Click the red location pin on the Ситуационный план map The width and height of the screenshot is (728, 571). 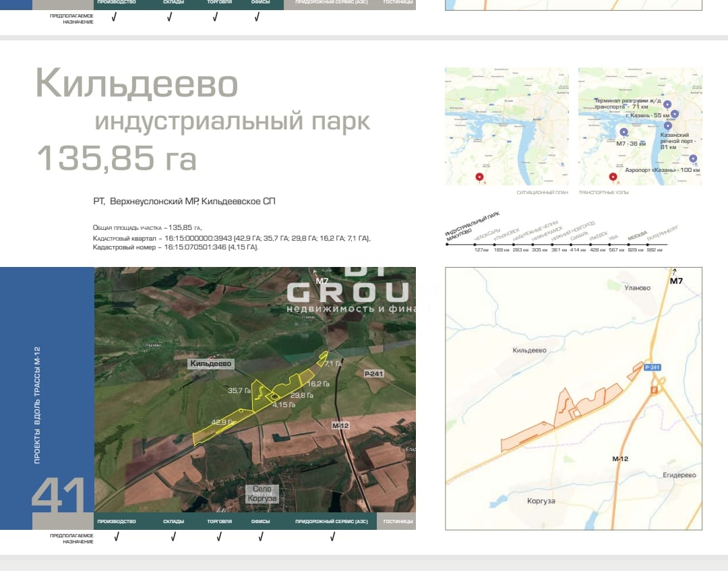tap(479, 177)
